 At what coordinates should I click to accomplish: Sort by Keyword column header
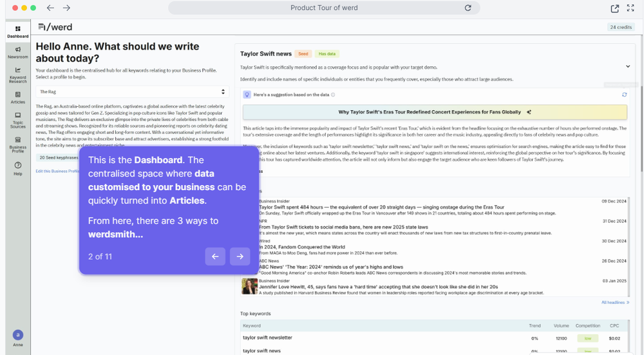point(252,325)
